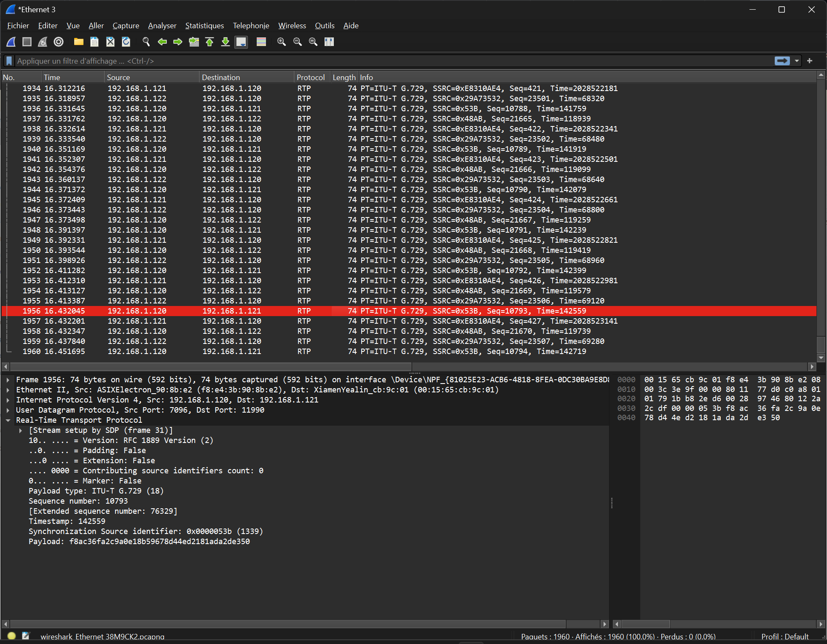Viewport: 827px width, 644px height.
Task: Select the Timestamp: 142559 field
Action: coord(67,521)
